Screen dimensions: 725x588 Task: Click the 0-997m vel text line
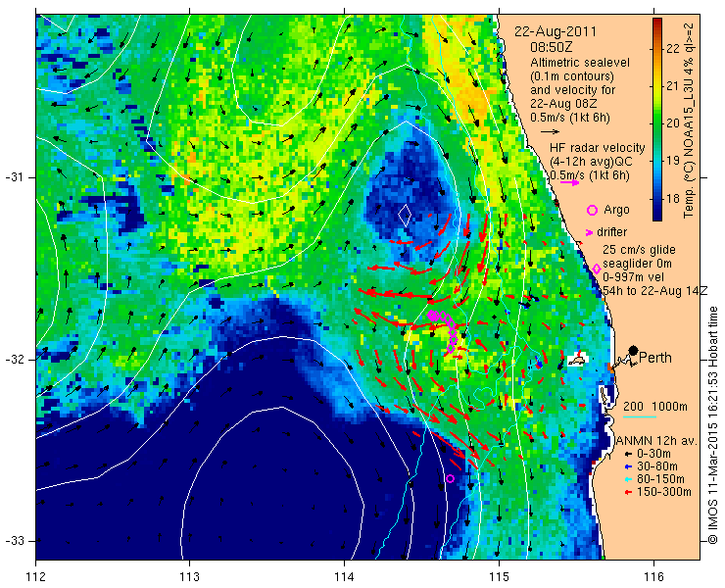click(x=634, y=276)
